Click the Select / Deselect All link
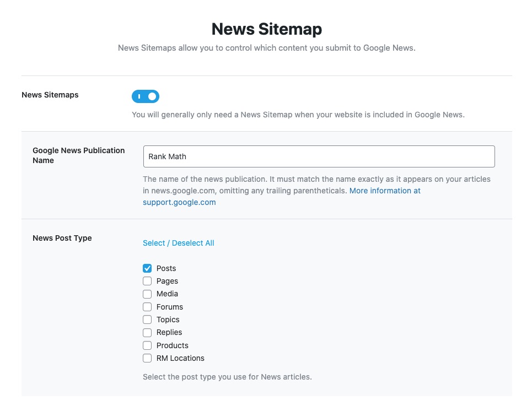 coord(178,243)
